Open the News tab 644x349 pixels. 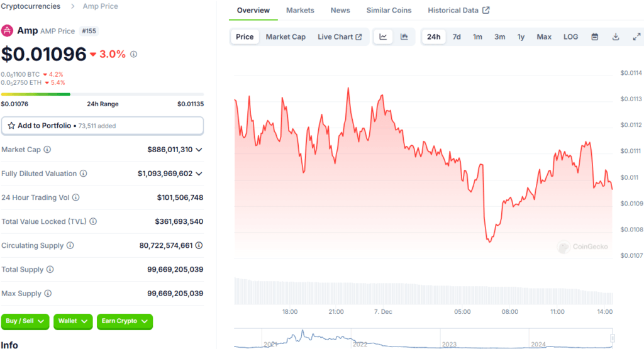point(340,10)
